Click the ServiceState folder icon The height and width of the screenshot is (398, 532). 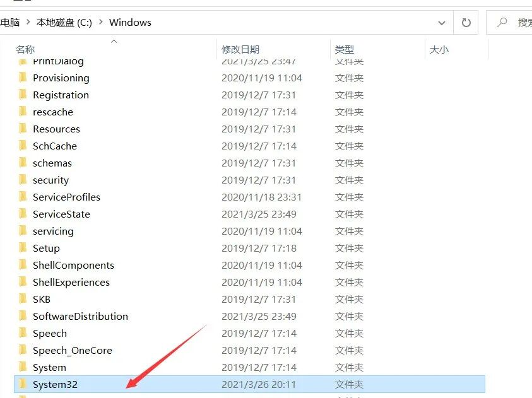[23, 214]
